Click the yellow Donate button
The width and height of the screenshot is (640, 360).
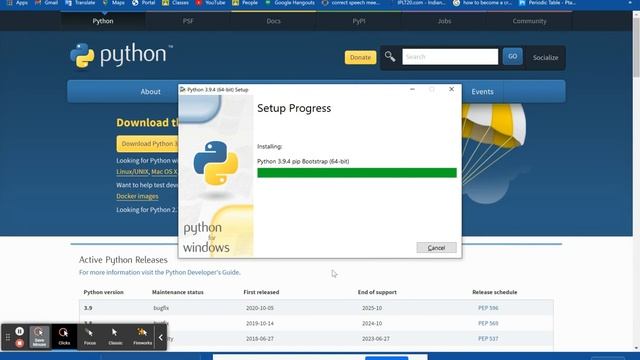click(360, 58)
